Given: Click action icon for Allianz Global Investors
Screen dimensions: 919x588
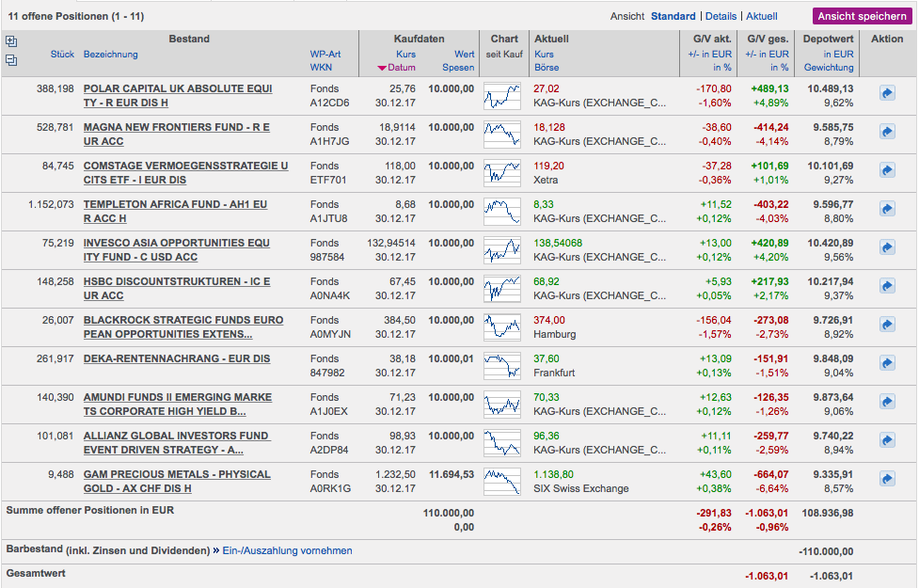Looking at the screenshot, I should click(x=886, y=441).
